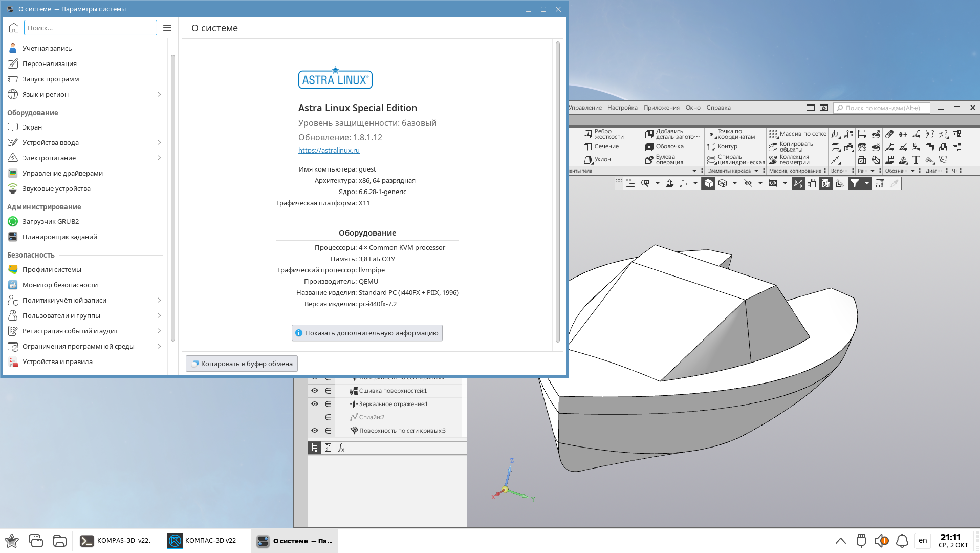Click Показать дополнительную информацию button

click(x=367, y=333)
